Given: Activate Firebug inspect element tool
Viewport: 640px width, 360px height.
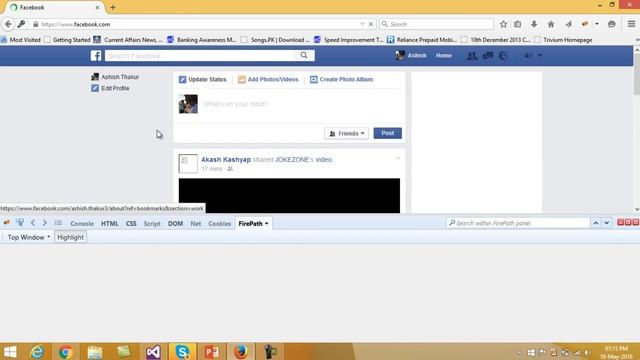Looking at the screenshot, I should pyautogui.click(x=20, y=223).
